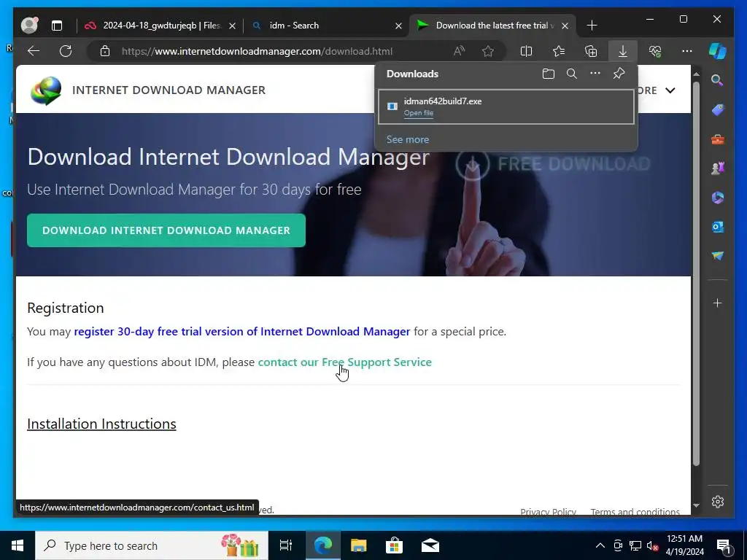Close the Download the latest free trial tab
The width and height of the screenshot is (747, 560).
565,26
